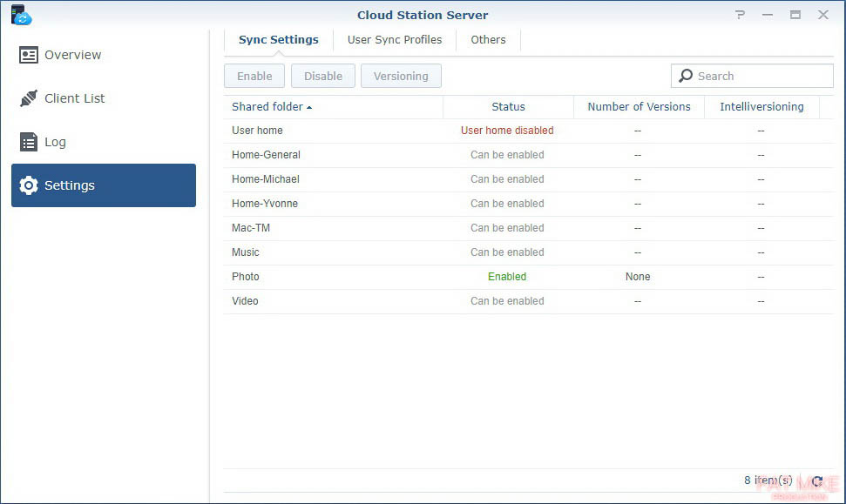The width and height of the screenshot is (846, 504).
Task: Click 'None' versions value for Photo
Action: [638, 277]
